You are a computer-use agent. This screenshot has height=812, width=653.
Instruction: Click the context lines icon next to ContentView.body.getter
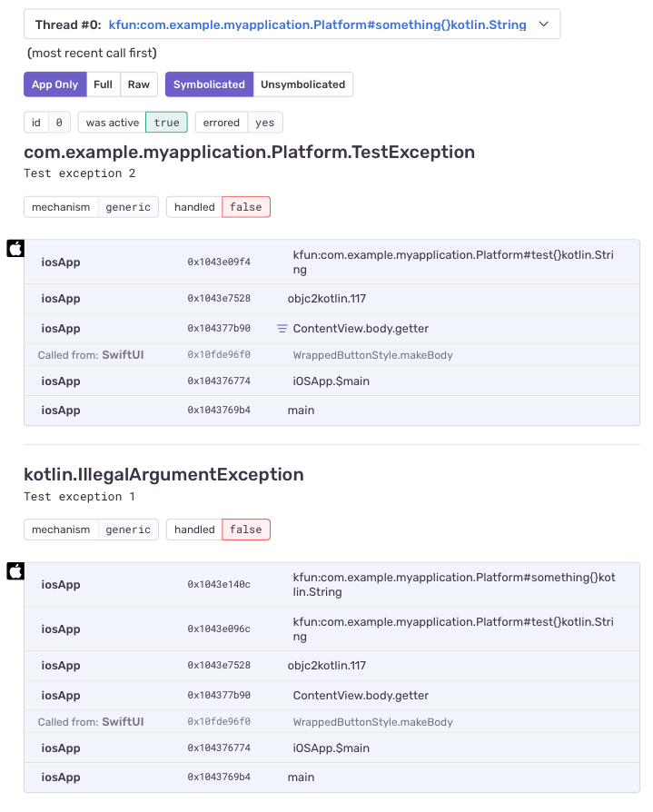[282, 328]
